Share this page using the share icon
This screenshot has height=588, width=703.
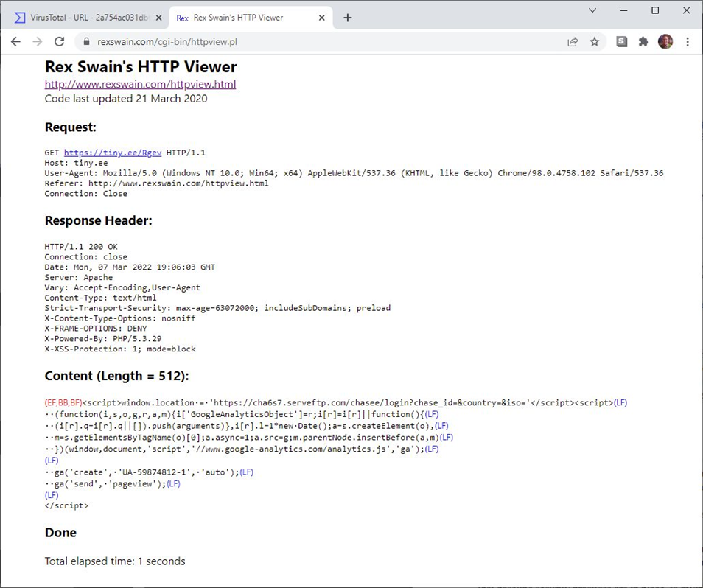(573, 42)
